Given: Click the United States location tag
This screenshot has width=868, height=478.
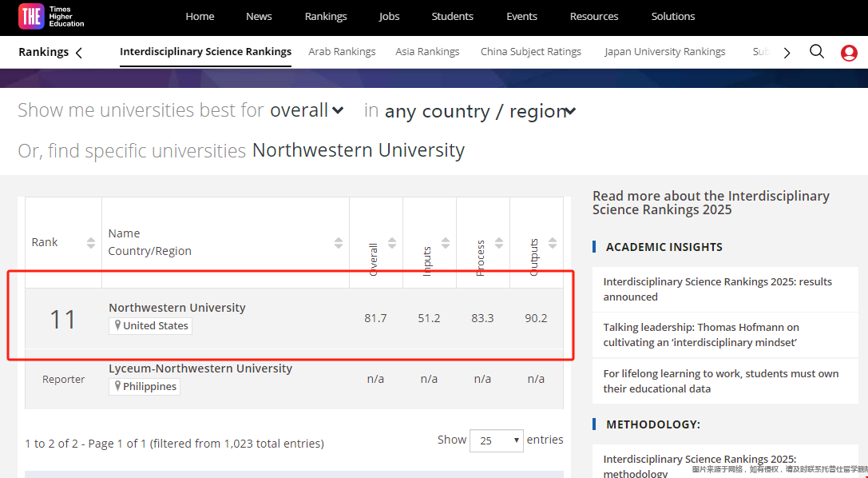Looking at the screenshot, I should coord(151,325).
